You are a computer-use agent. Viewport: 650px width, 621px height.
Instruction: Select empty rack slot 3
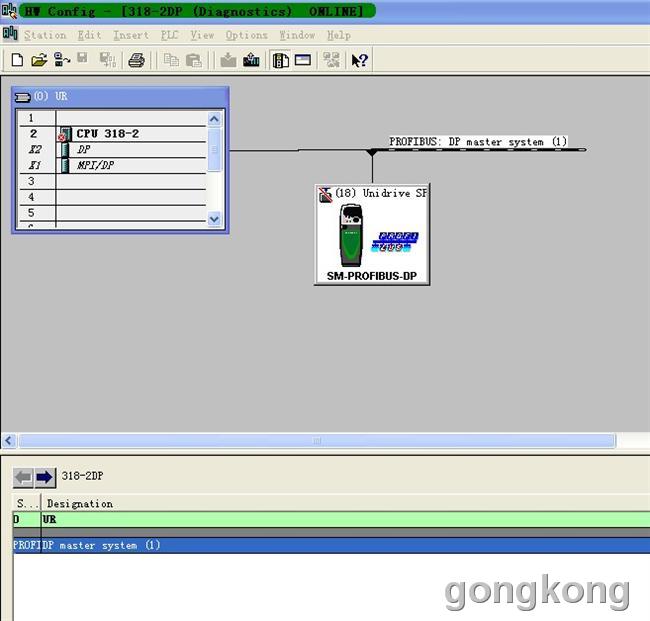click(x=113, y=181)
